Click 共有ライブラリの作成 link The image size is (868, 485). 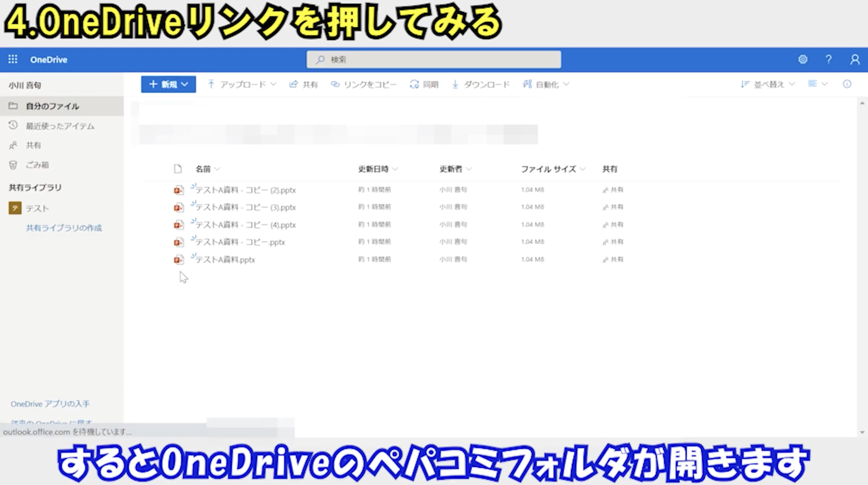[x=64, y=228]
